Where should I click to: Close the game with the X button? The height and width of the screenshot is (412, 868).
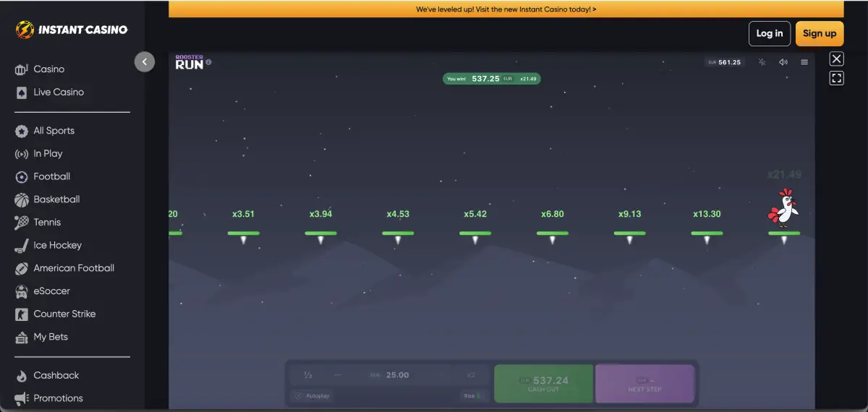pyautogui.click(x=837, y=59)
